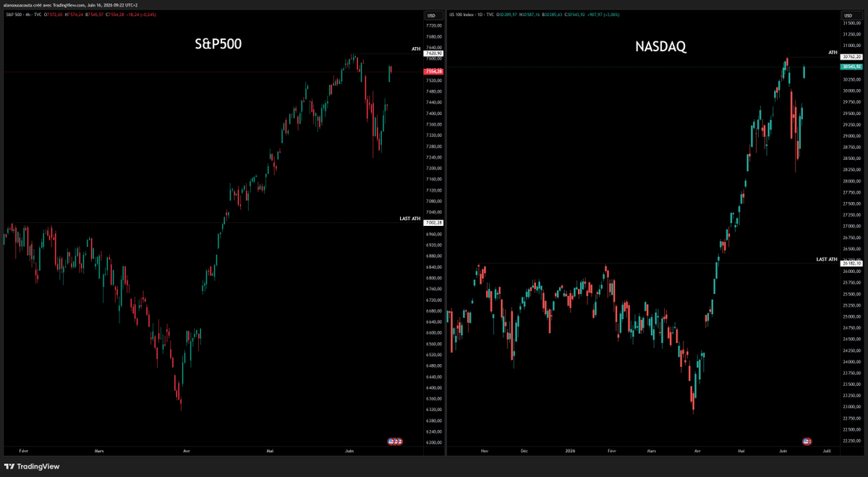Click the 31 500,00 price axis value
Screen dimensions: 868x477
point(851,22)
